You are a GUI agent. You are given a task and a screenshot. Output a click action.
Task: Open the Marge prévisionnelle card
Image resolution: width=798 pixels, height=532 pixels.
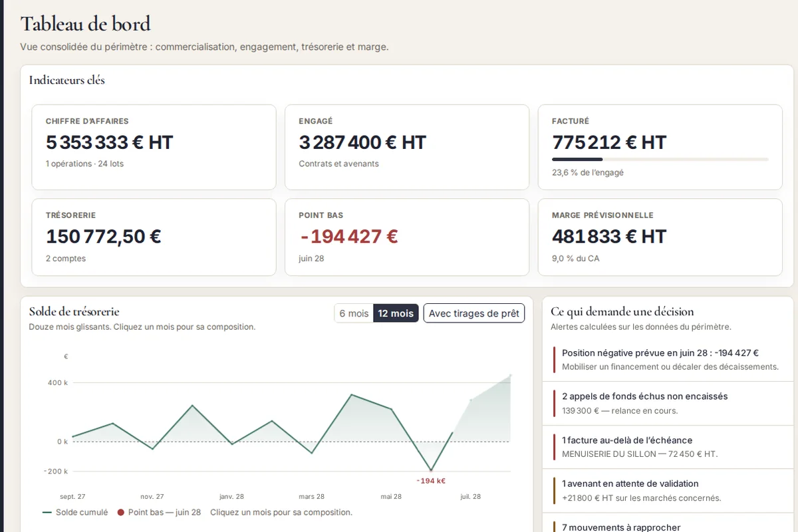click(660, 237)
